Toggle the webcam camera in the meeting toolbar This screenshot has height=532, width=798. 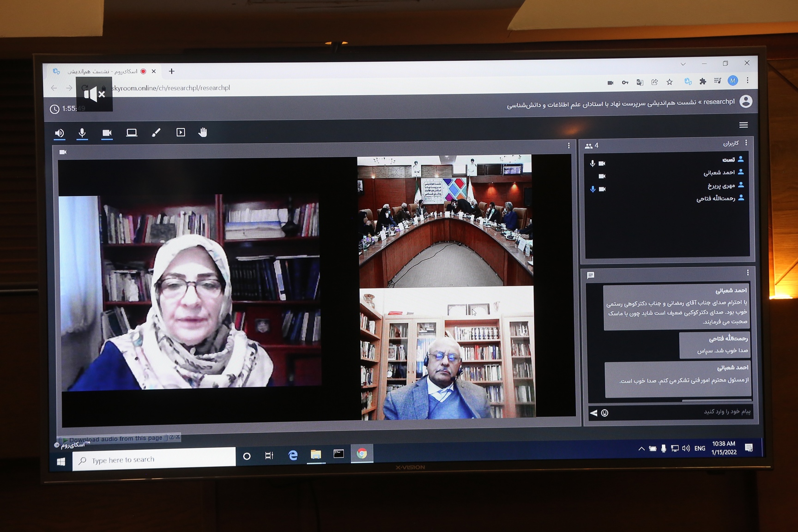pos(107,133)
